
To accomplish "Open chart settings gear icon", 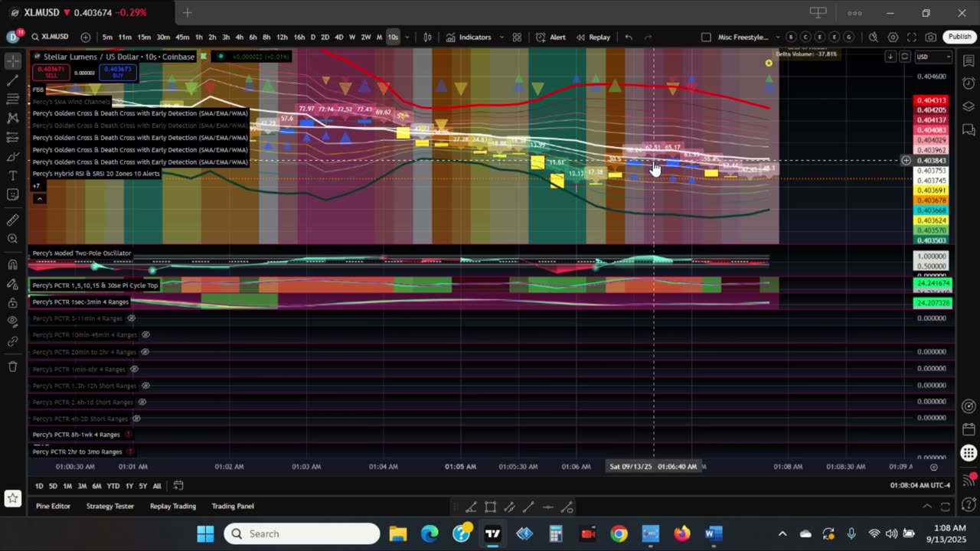I will tap(893, 37).
